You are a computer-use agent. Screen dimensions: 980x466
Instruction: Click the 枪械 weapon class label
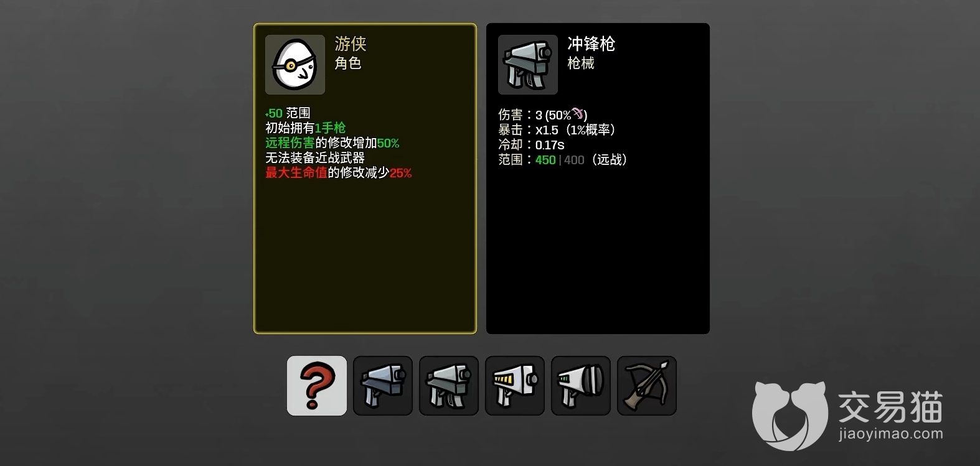click(581, 63)
